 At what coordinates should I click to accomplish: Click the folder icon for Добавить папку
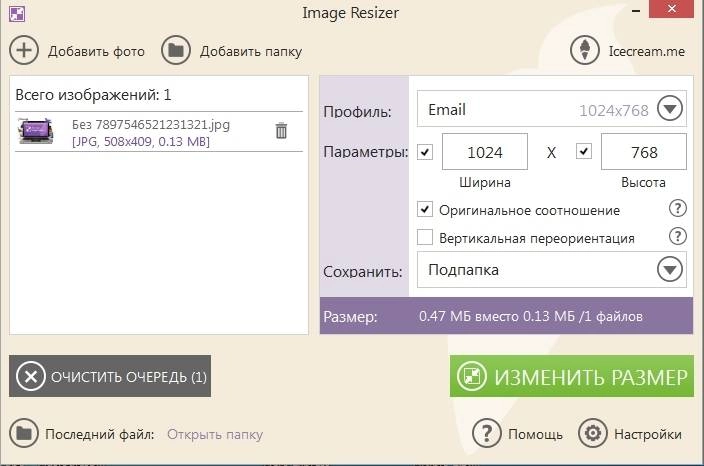click(x=176, y=50)
